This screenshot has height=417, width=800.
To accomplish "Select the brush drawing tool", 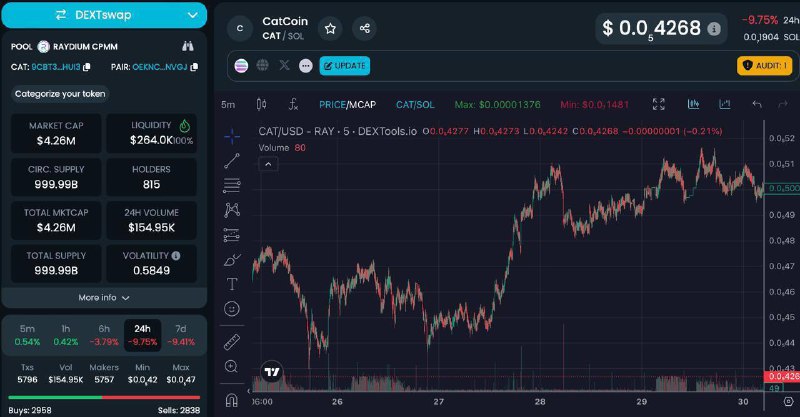I will [232, 260].
